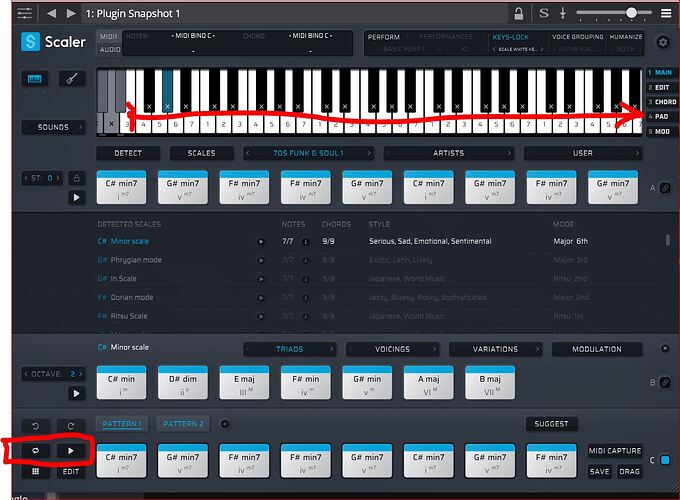Trigger the D# dim chord pad
This screenshot has width=680, height=500.
pyautogui.click(x=183, y=382)
